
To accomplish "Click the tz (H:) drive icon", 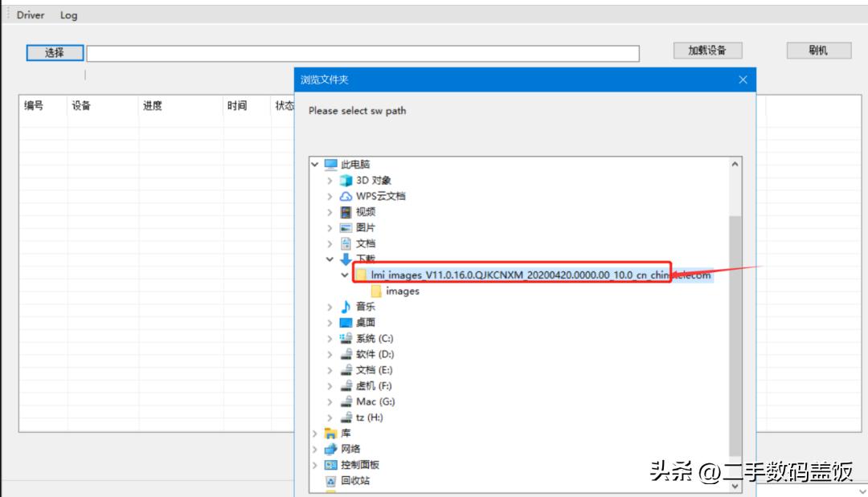I will [x=346, y=418].
